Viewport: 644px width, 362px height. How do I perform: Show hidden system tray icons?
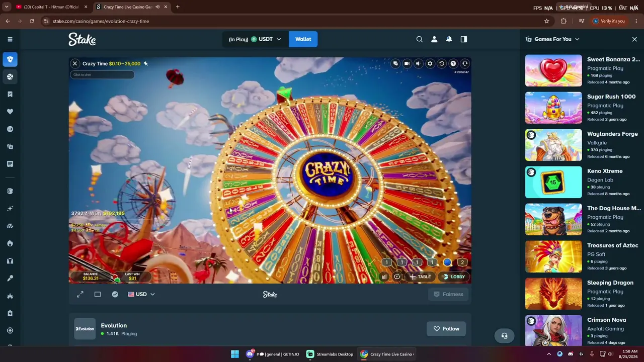tap(549, 354)
